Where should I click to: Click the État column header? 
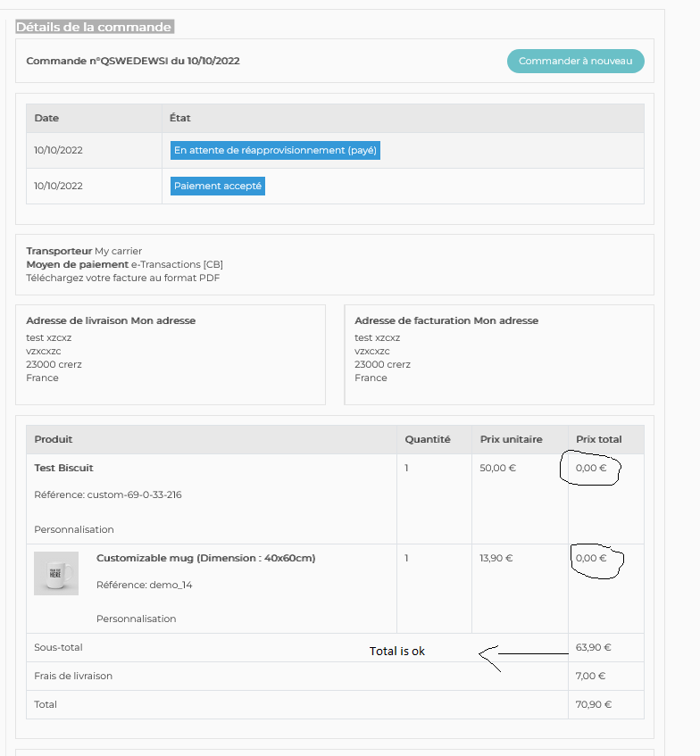click(x=179, y=118)
